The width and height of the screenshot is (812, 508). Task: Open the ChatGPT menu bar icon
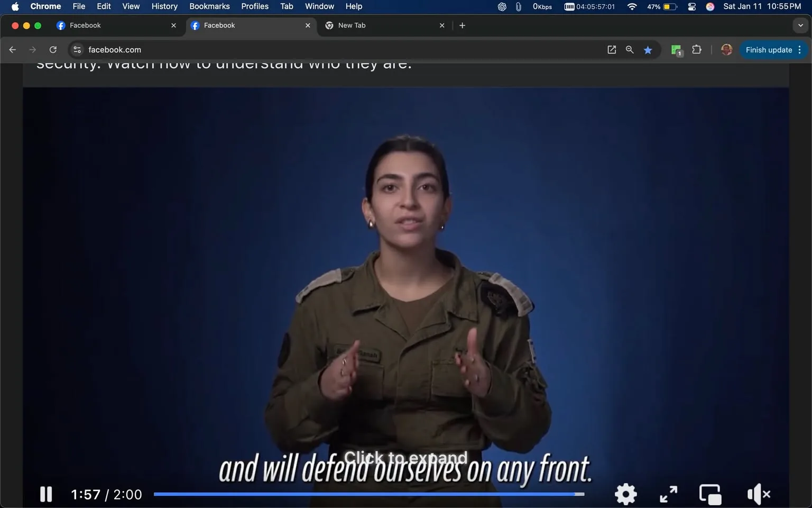[501, 6]
